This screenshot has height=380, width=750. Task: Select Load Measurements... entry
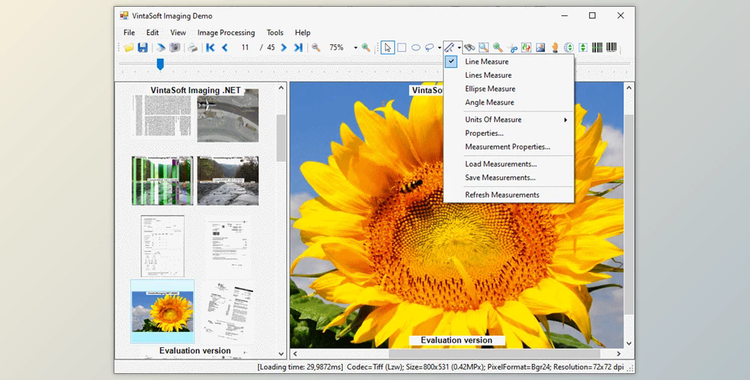tap(509, 164)
